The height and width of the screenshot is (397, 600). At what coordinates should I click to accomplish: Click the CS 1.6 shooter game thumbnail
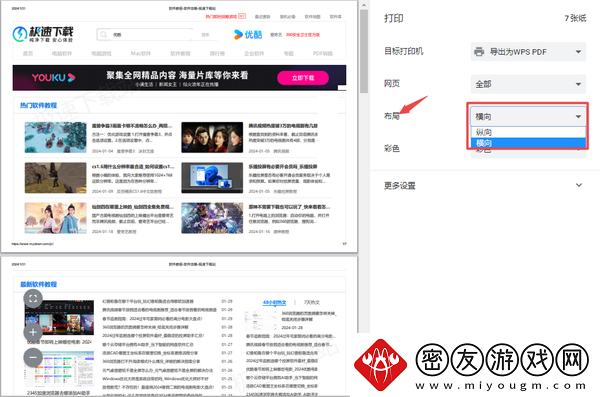(x=55, y=178)
